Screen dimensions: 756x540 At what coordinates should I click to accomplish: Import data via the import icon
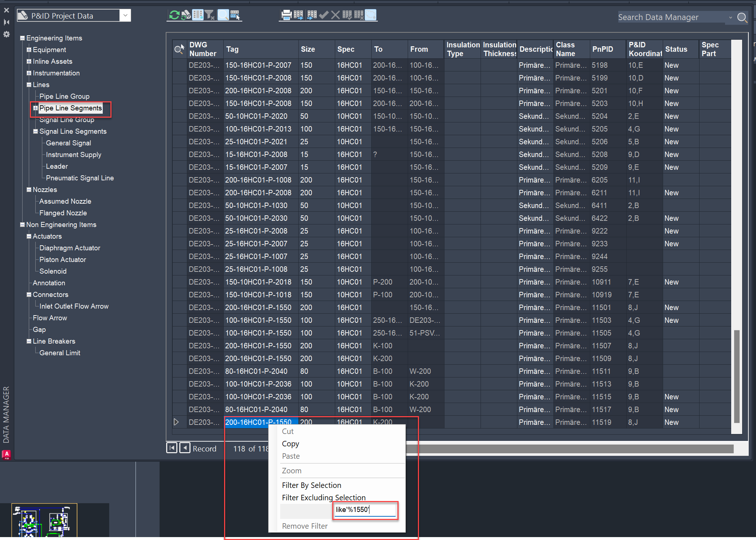coord(312,15)
